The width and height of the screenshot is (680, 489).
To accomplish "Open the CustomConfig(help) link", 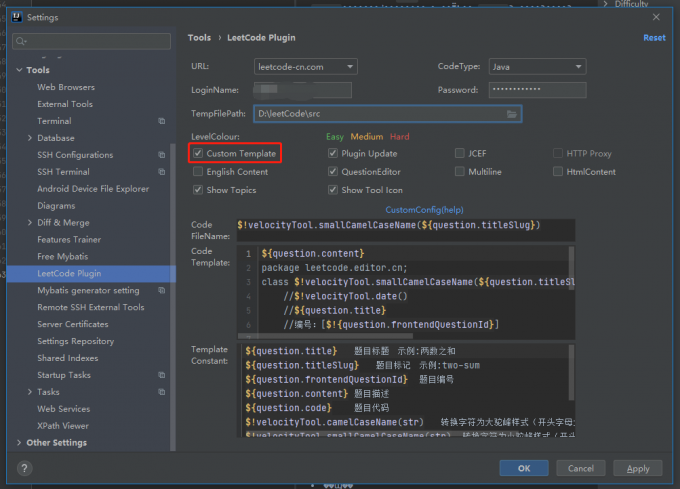I will [x=425, y=210].
